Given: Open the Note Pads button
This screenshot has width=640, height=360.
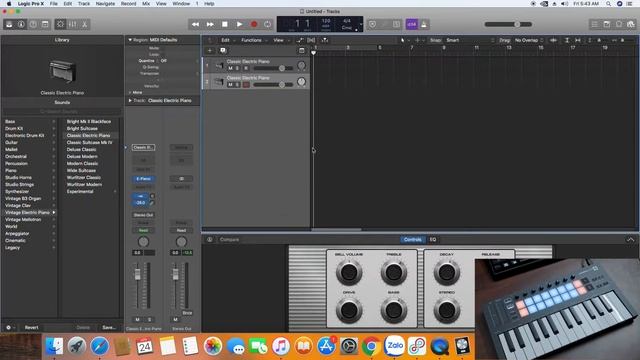Looking at the screenshot, I should 607,24.
